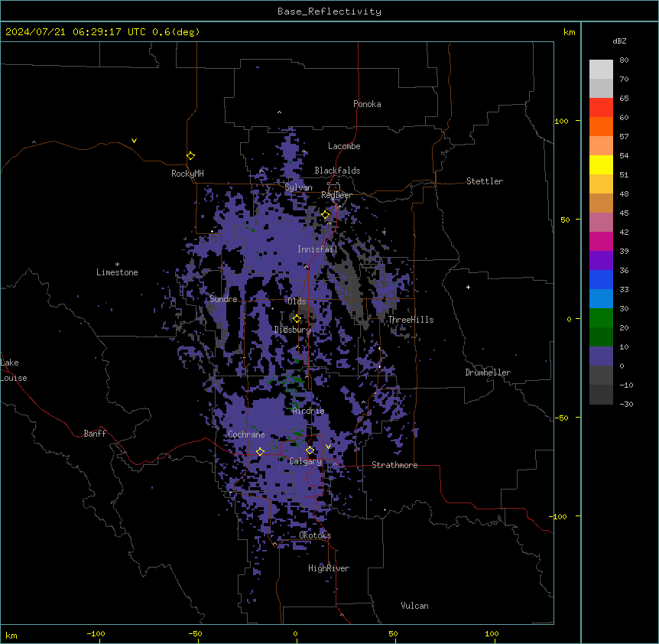Click the Okotoks label

point(315,535)
